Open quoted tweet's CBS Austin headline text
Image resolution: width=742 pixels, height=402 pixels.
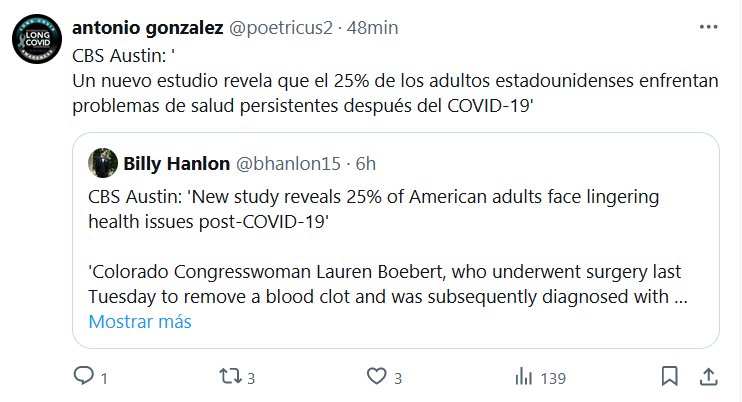tap(380, 208)
